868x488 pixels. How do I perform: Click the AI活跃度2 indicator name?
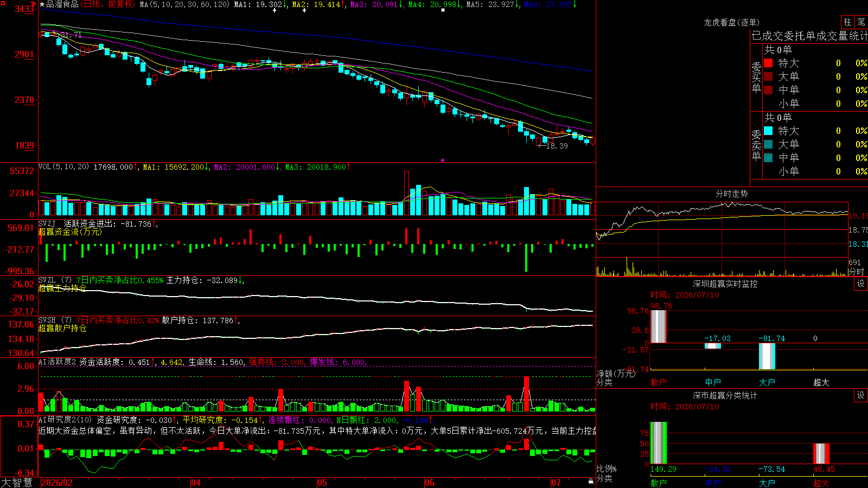[x=58, y=362]
